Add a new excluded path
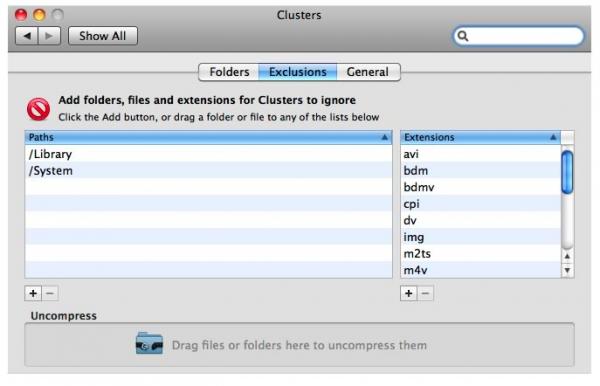The height and width of the screenshot is (386, 600). (33, 293)
